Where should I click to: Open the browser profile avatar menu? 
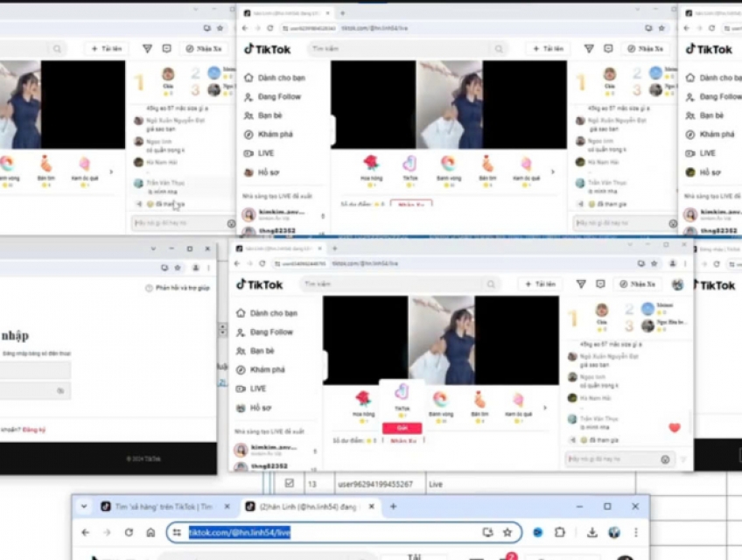[x=615, y=532]
